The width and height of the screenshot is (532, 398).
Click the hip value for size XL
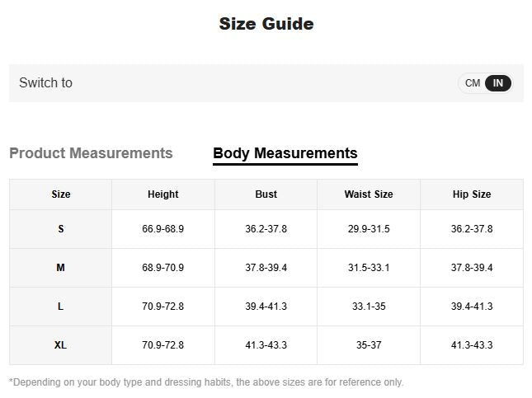click(x=472, y=345)
